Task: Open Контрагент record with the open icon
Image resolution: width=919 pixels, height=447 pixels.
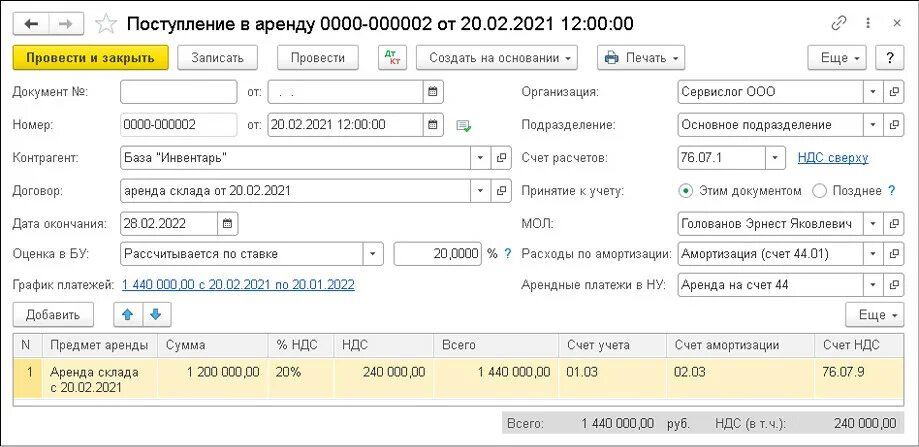Action: point(501,158)
